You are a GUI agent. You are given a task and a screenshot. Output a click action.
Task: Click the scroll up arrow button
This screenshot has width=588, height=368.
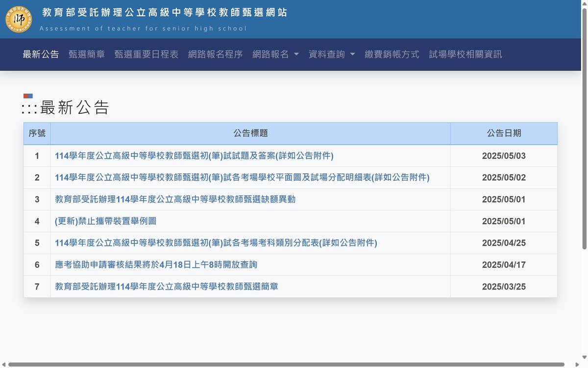(x=584, y=3)
